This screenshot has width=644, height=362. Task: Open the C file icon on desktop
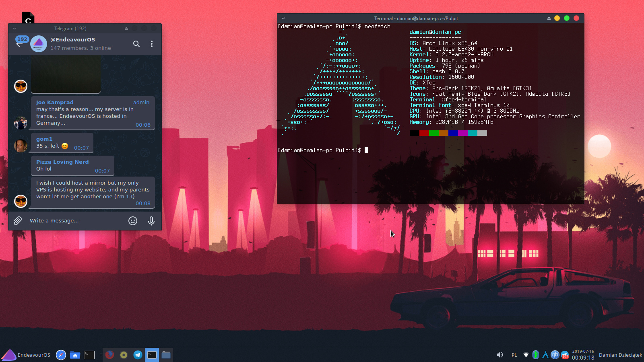tap(28, 18)
